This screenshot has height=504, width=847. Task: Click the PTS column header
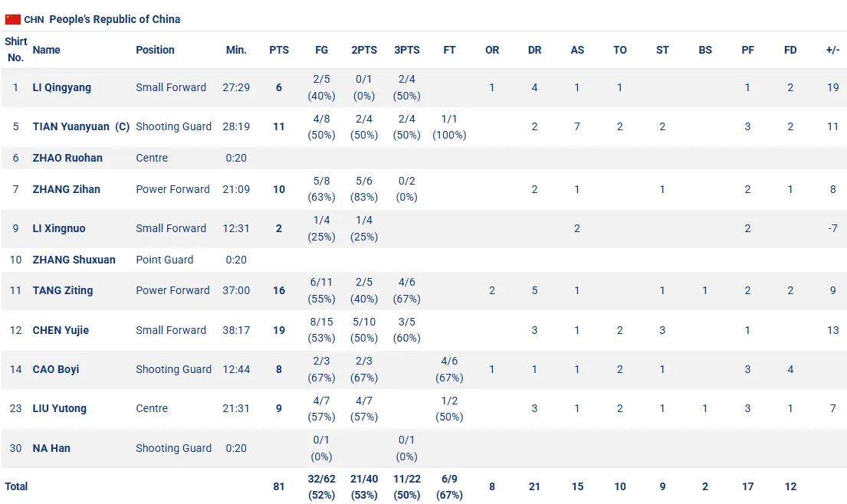(279, 51)
